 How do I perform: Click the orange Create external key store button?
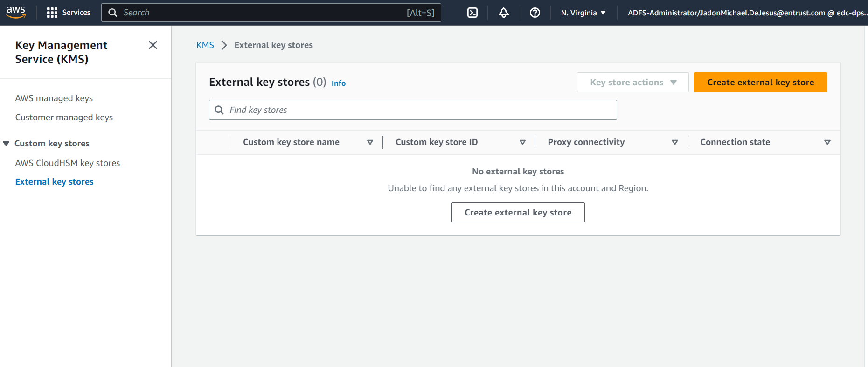click(x=760, y=82)
